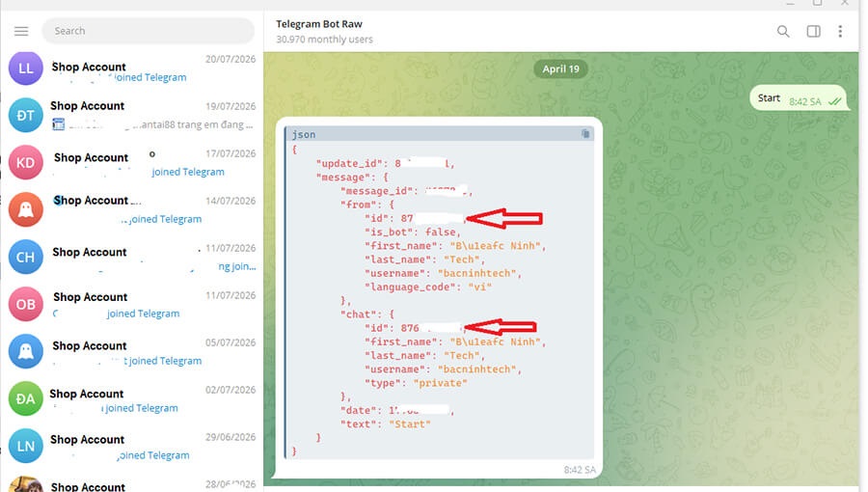
Task: Select Shop Account chat dated 20/07/2026
Action: coord(132,68)
